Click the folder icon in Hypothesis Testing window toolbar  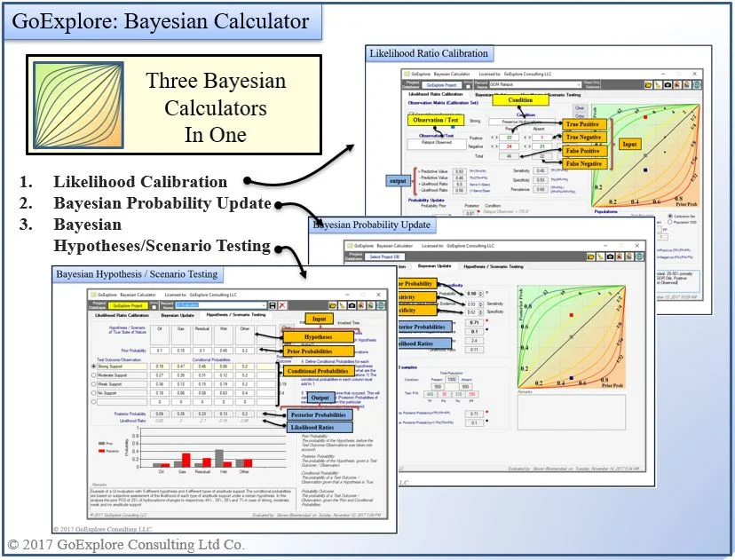[x=333, y=305]
